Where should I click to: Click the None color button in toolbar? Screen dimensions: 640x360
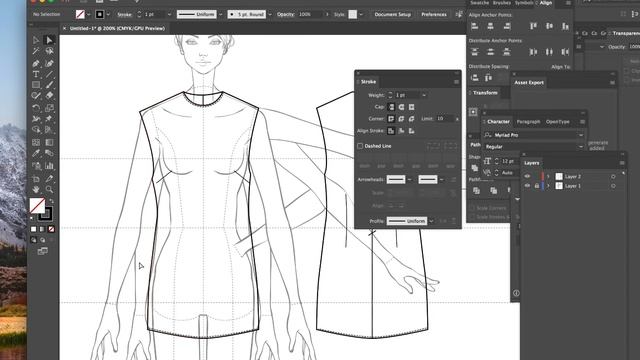pos(51,229)
